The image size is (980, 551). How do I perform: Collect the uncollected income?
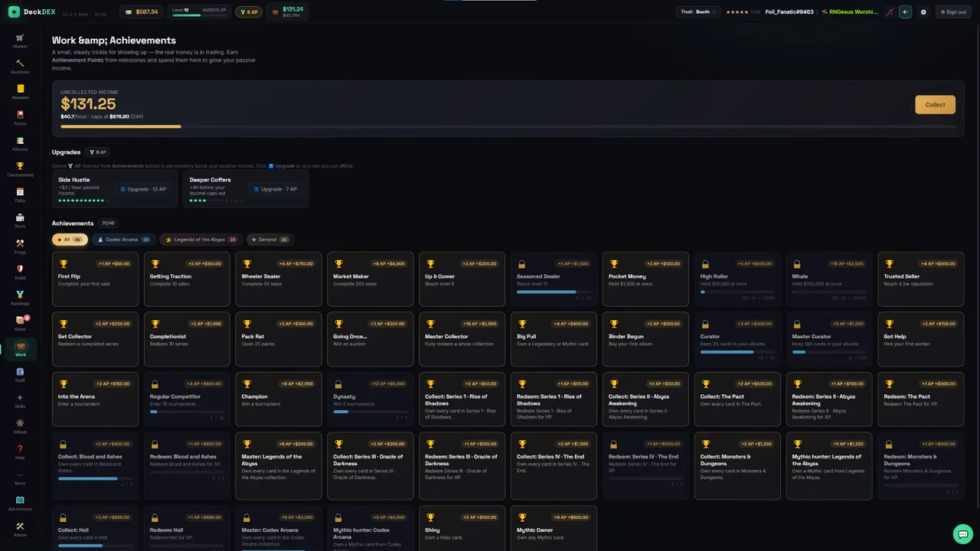pos(935,105)
